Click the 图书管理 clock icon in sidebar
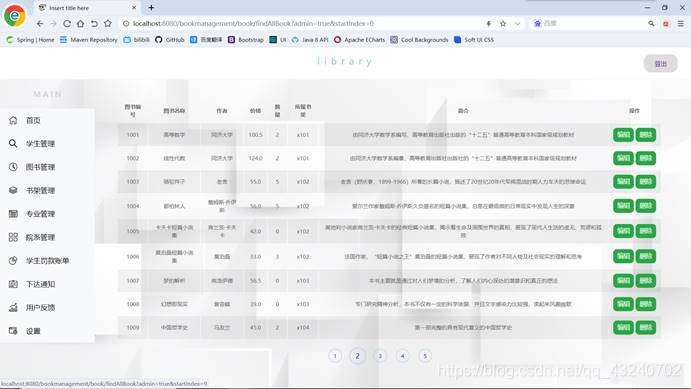 point(13,167)
